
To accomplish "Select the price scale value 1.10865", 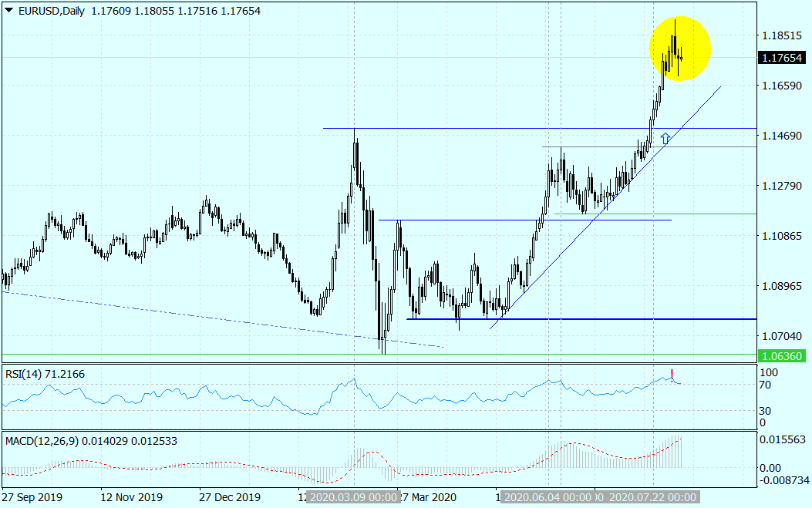I will click(782, 236).
